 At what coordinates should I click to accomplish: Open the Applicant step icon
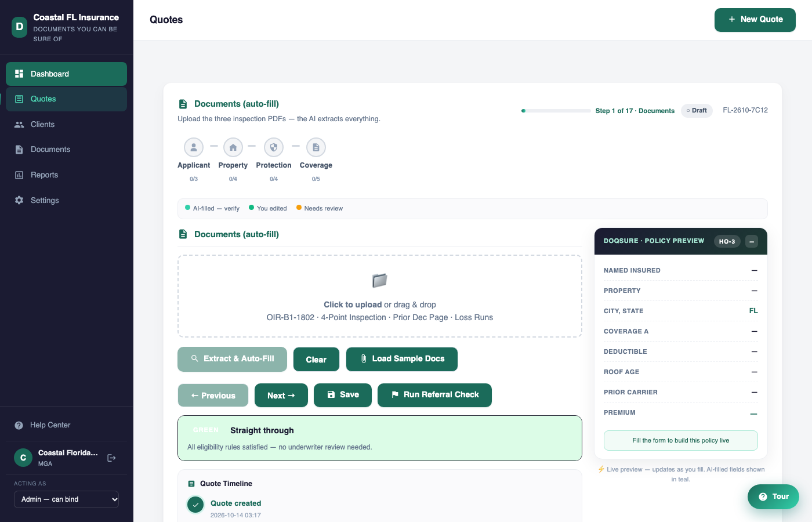[x=194, y=147]
